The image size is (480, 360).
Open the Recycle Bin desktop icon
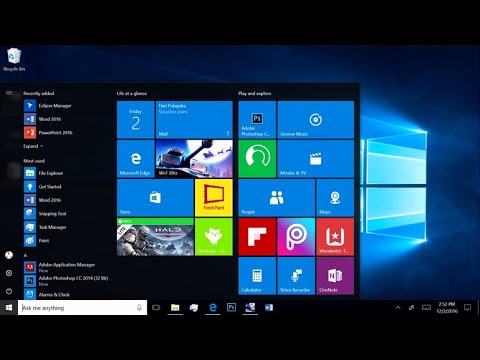click(x=14, y=60)
